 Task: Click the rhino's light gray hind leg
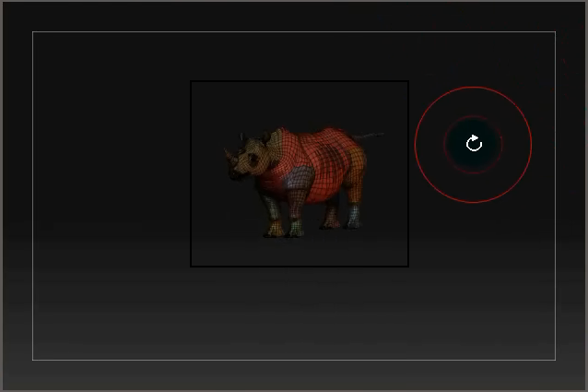pyautogui.click(x=353, y=216)
